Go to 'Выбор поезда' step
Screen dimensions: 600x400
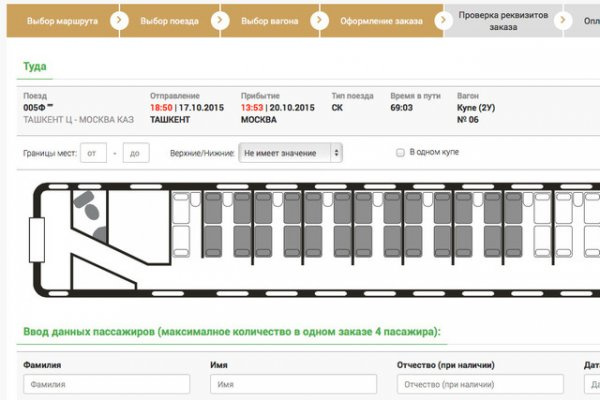(168, 20)
